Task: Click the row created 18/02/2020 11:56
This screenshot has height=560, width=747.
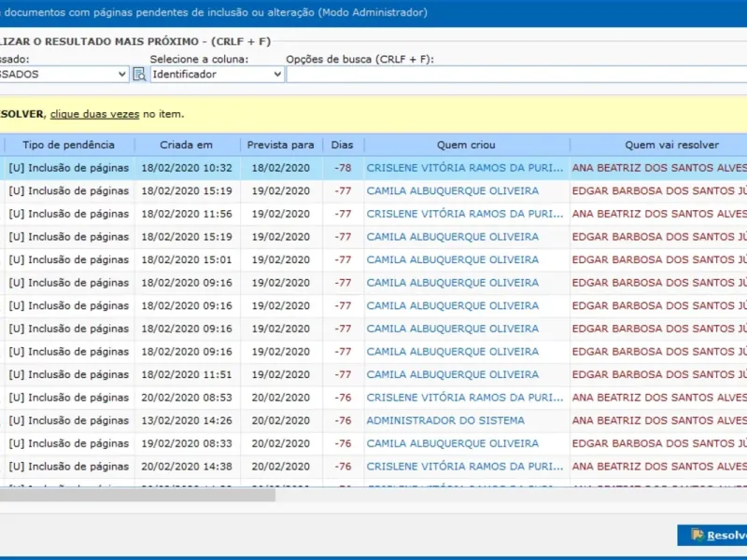Action: (186, 214)
